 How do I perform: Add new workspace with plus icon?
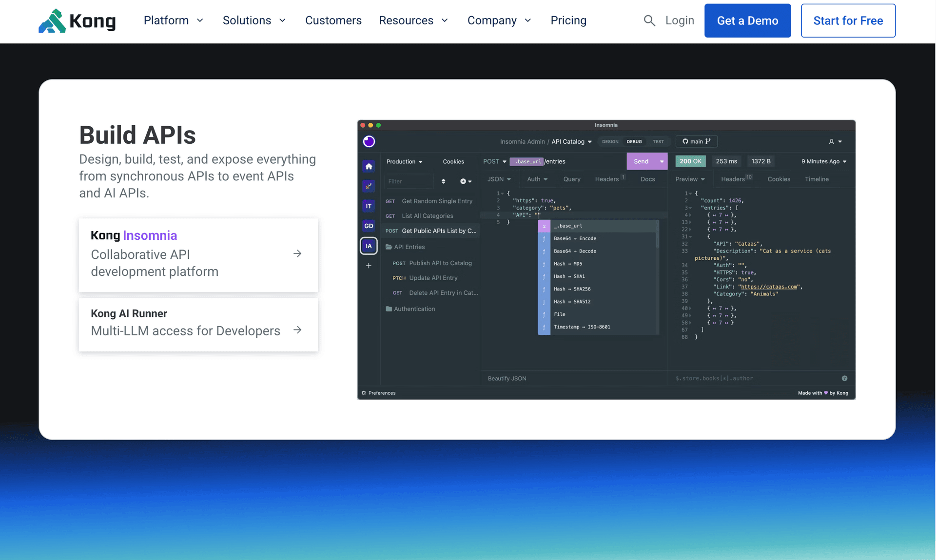point(369,266)
